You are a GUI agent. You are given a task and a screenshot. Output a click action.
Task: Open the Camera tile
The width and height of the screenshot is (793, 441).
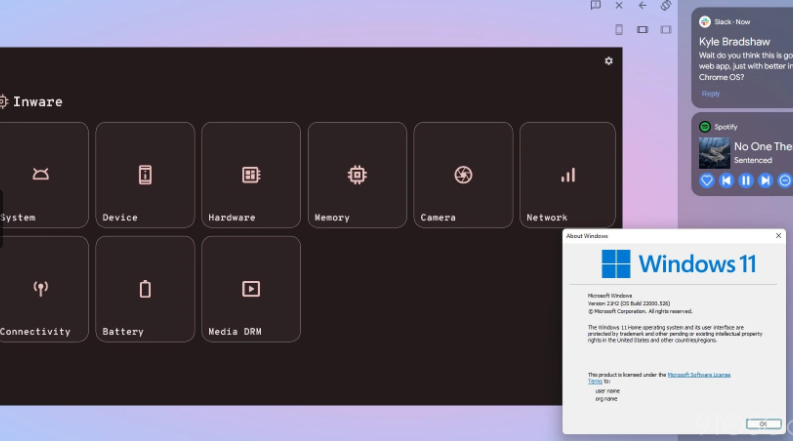[463, 177]
